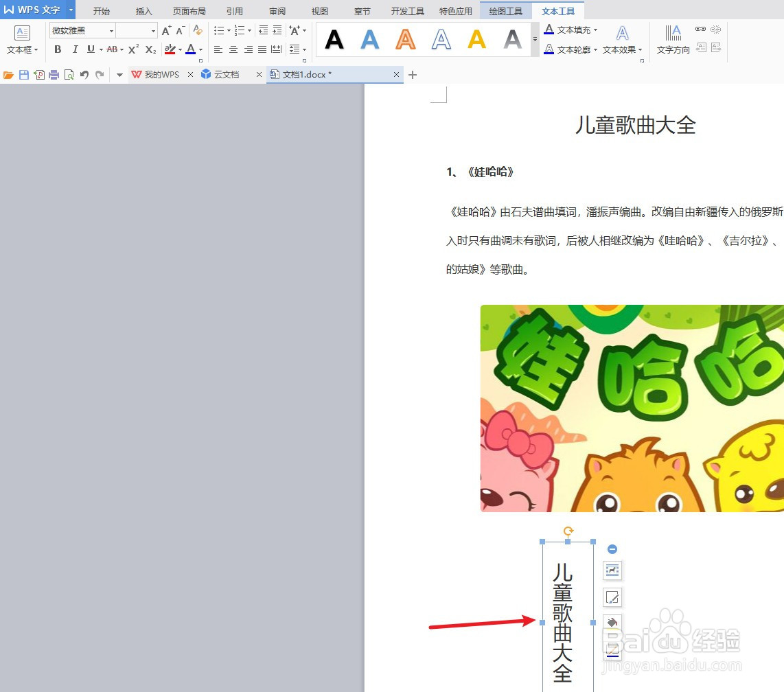Close the 文档1.docx tab
Viewport: 784px width, 692px height.
tap(396, 75)
